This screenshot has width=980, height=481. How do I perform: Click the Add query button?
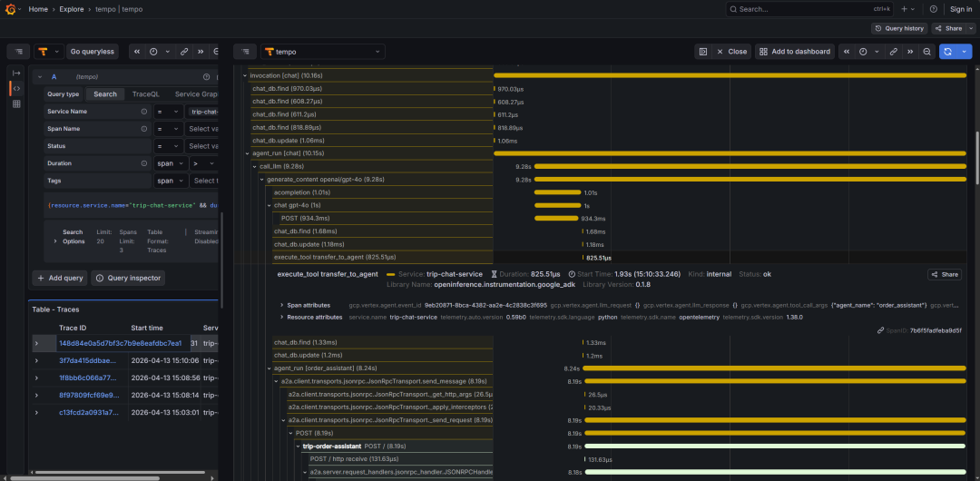click(60, 278)
